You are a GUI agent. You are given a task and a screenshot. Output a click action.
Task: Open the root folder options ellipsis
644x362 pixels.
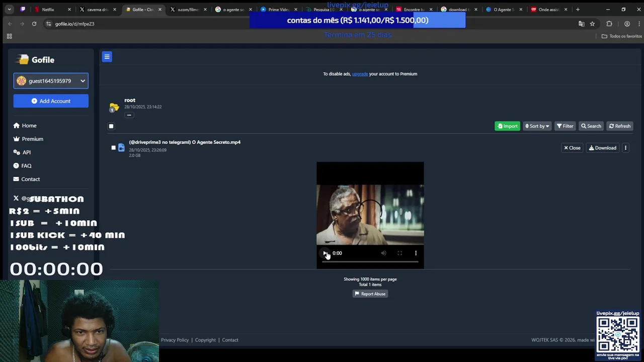coord(129,115)
